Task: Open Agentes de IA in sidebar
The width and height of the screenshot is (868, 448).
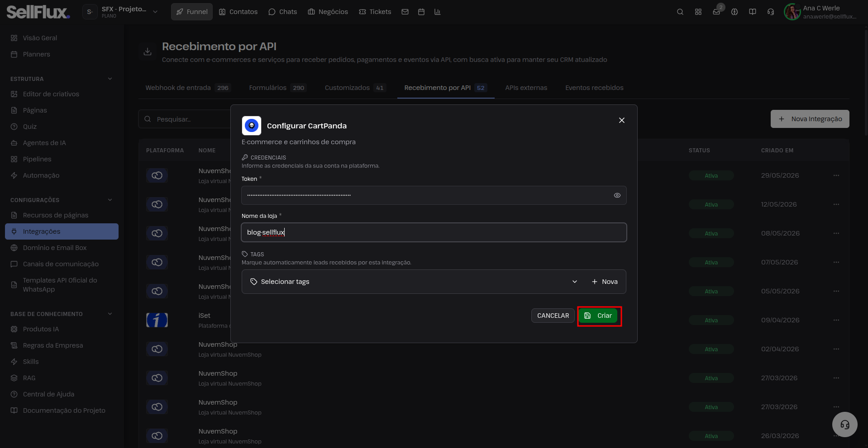Action: pyautogui.click(x=62, y=143)
